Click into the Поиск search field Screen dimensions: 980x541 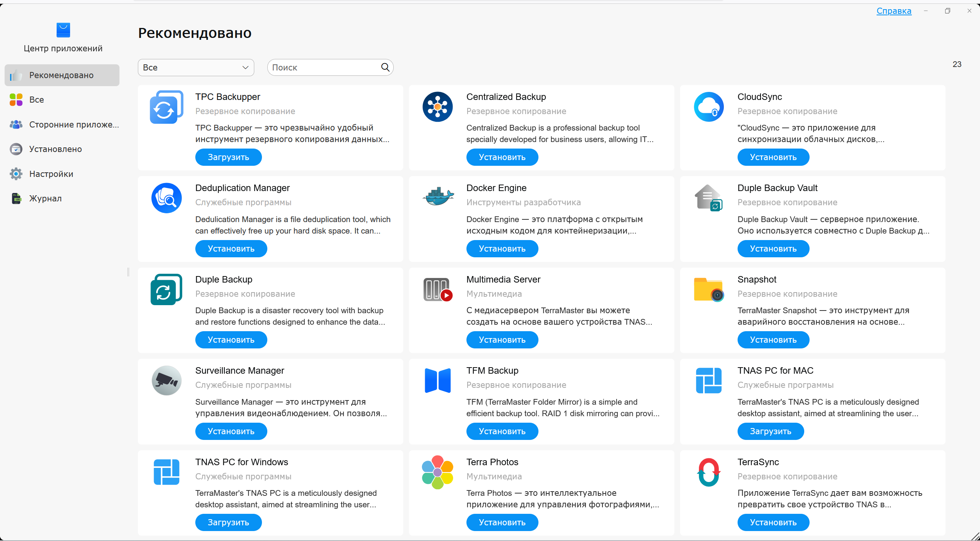click(324, 67)
